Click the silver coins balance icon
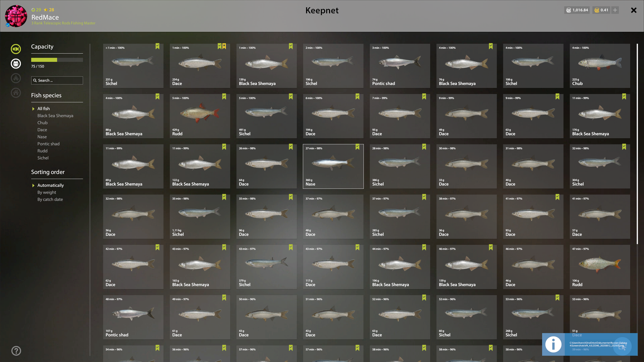 point(569,10)
